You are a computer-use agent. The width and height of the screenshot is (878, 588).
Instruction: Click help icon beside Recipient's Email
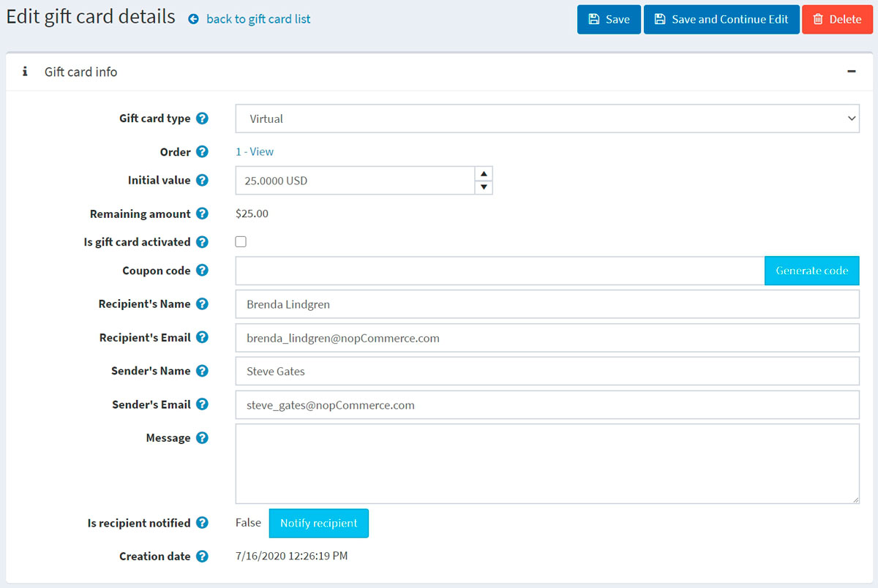203,338
